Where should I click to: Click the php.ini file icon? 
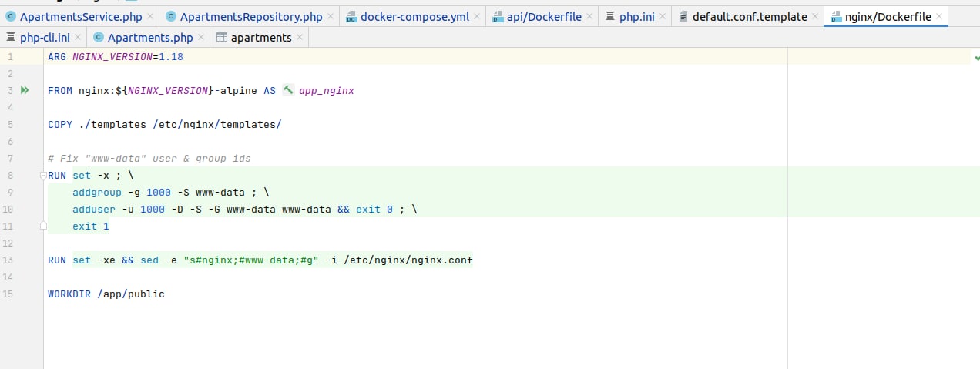pos(611,16)
